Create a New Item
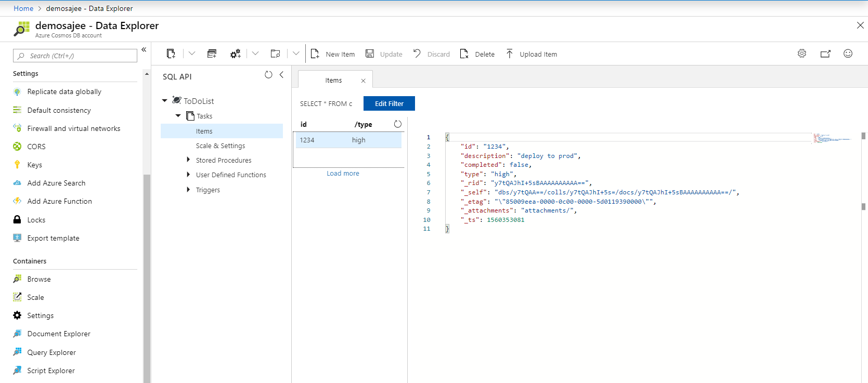868x383 pixels. 333,54
